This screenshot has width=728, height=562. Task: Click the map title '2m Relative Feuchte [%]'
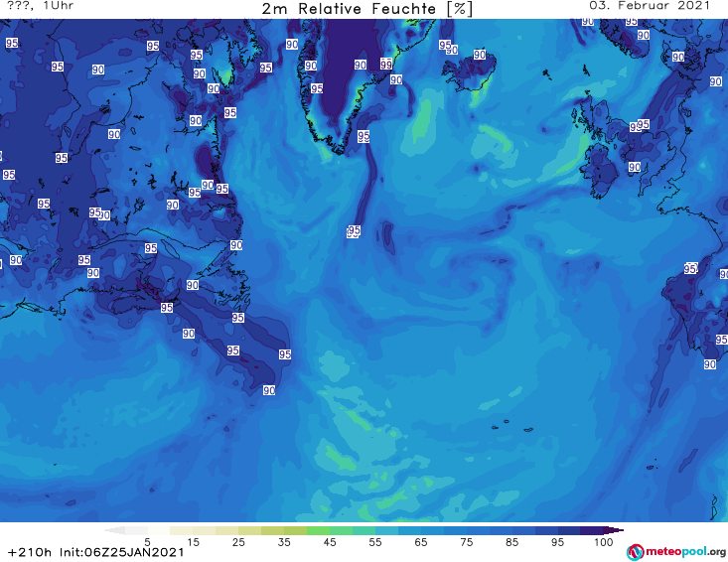[x=366, y=9]
